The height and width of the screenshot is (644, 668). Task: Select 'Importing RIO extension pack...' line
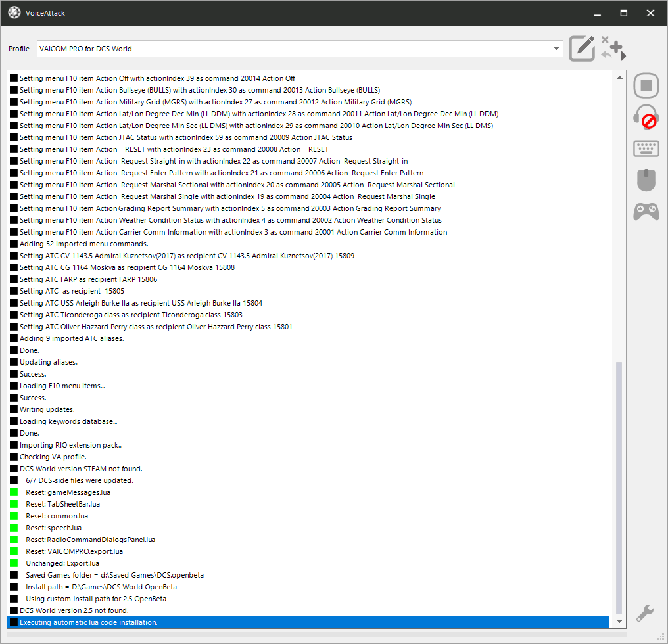308,445
